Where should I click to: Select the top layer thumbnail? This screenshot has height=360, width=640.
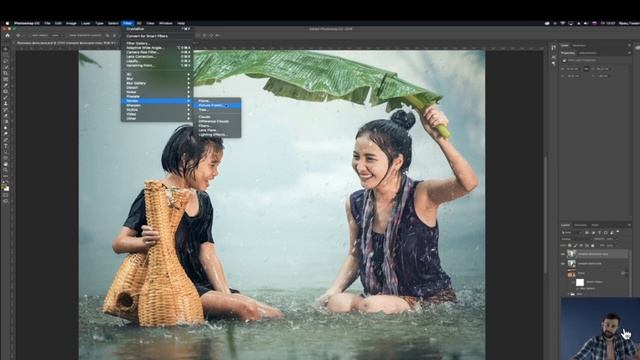pos(571,254)
